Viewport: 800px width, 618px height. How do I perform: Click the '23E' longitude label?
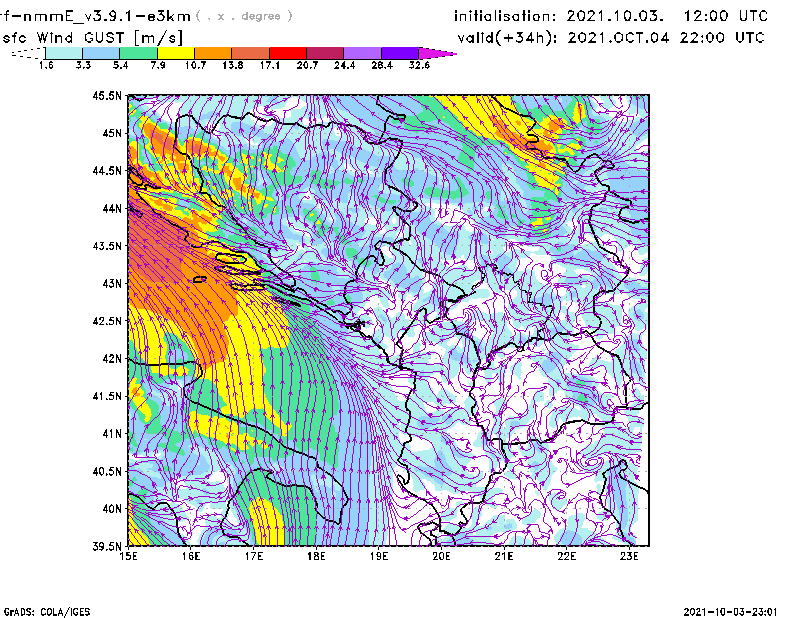[629, 556]
